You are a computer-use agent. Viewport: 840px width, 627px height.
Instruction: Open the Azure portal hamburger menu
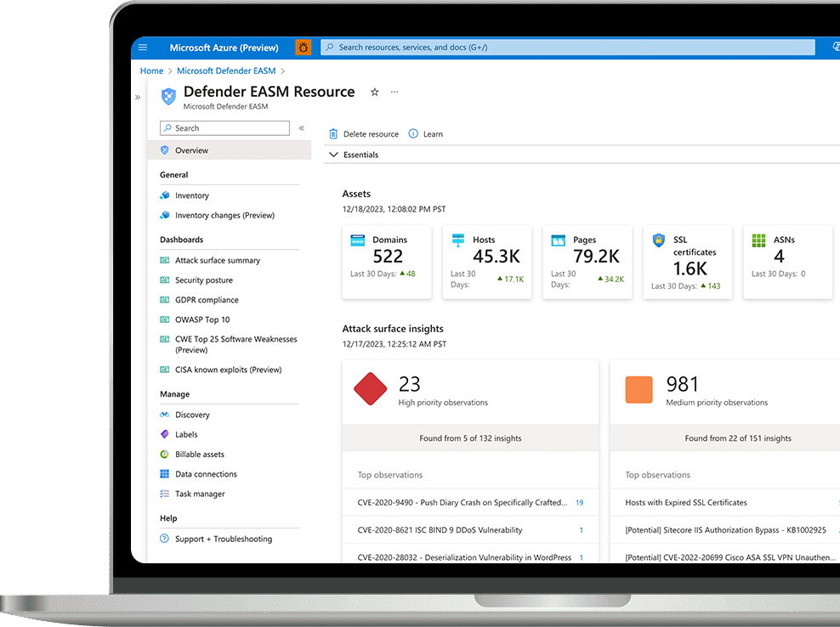pos(143,48)
